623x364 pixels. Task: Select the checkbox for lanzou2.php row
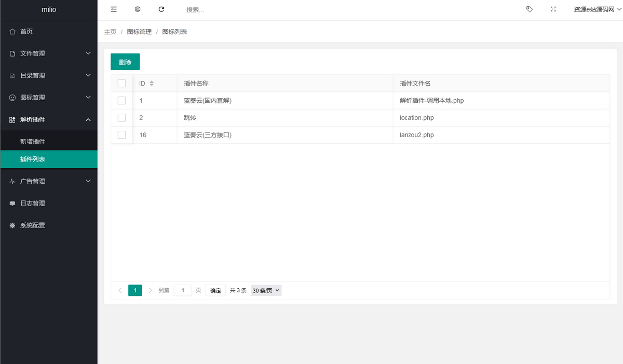(122, 135)
